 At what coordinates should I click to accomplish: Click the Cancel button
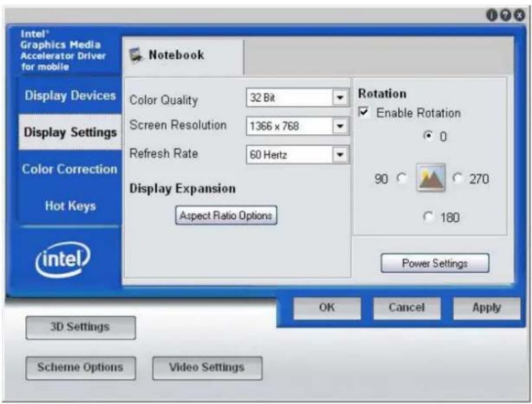coord(407,307)
